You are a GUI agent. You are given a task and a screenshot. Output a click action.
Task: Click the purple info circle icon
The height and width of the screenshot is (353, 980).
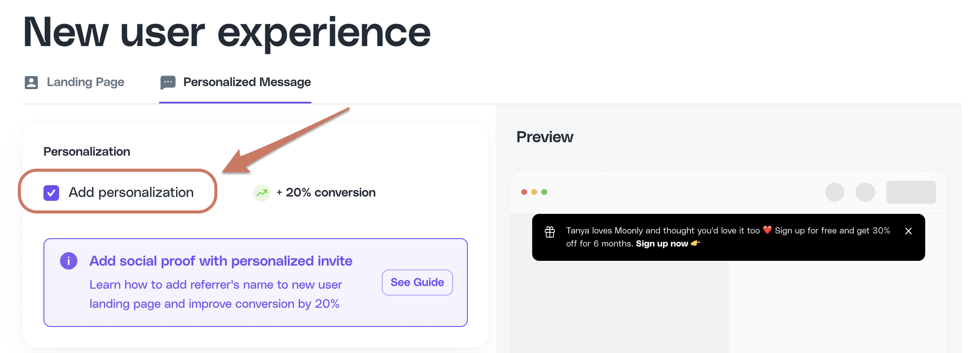pyautogui.click(x=69, y=261)
